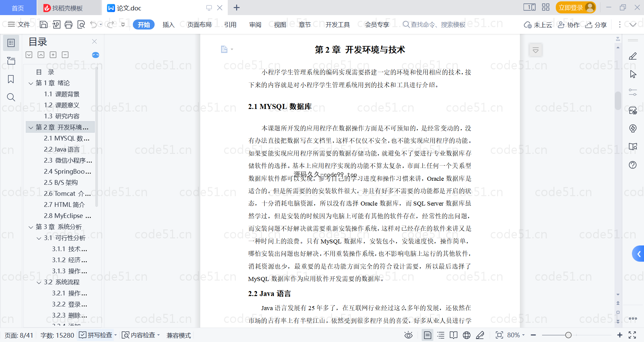Click zoom in plus button

pos(620,335)
